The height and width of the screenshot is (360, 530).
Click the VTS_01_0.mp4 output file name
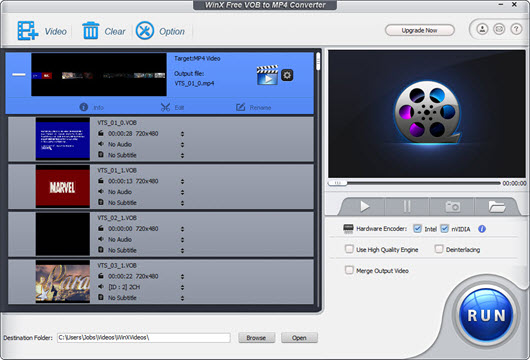click(194, 83)
